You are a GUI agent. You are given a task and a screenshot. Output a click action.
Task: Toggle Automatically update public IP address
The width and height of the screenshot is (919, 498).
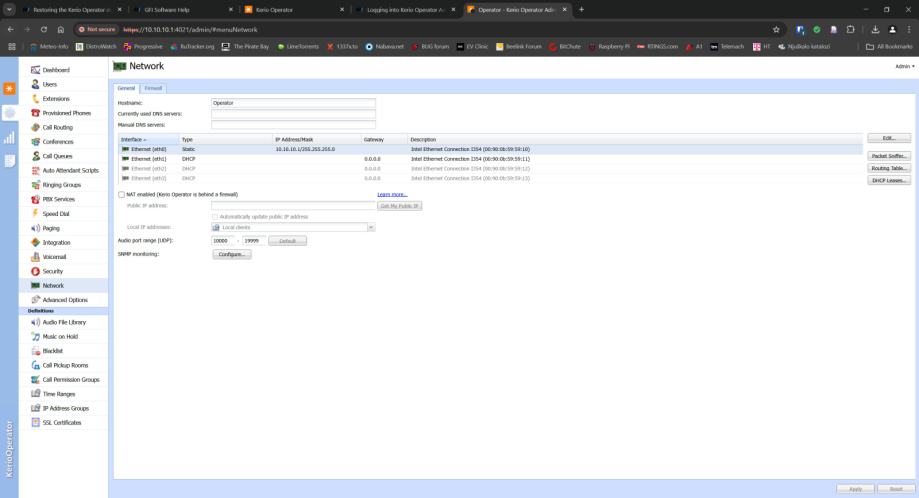tap(215, 217)
